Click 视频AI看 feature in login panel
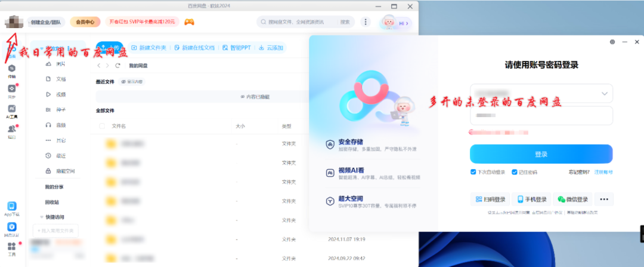This screenshot has width=644, height=267. click(x=373, y=173)
